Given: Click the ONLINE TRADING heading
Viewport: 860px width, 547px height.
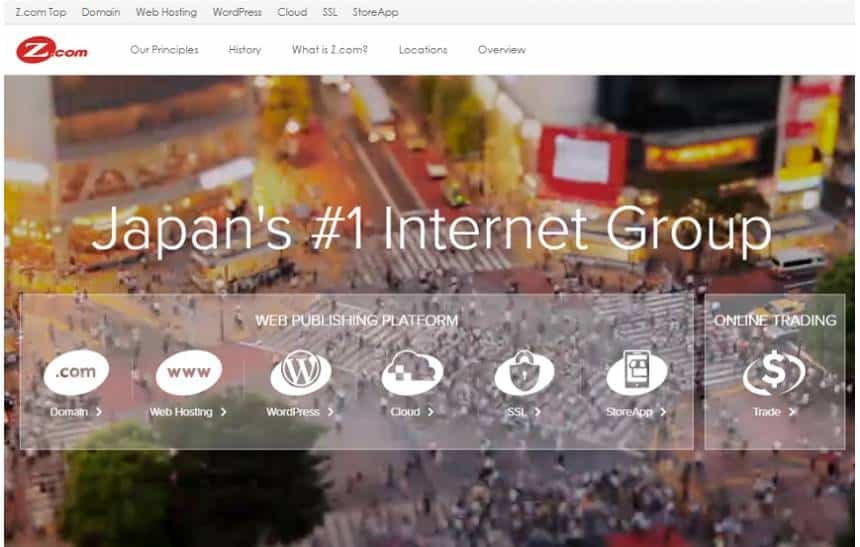Looking at the screenshot, I should coord(775,320).
